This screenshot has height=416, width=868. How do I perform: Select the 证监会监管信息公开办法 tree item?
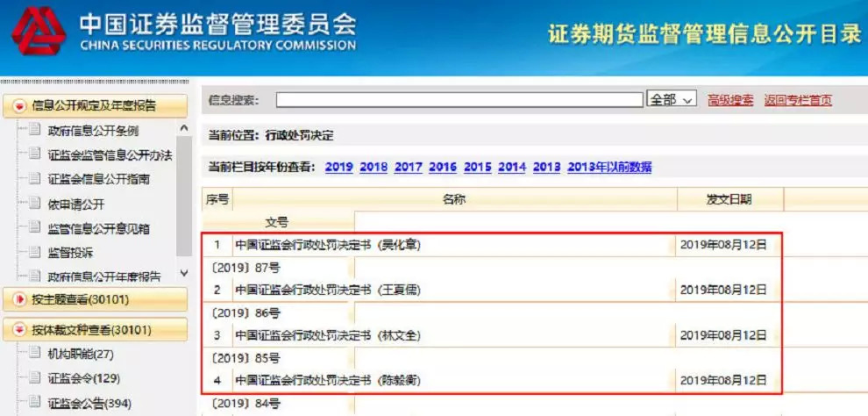[110, 155]
